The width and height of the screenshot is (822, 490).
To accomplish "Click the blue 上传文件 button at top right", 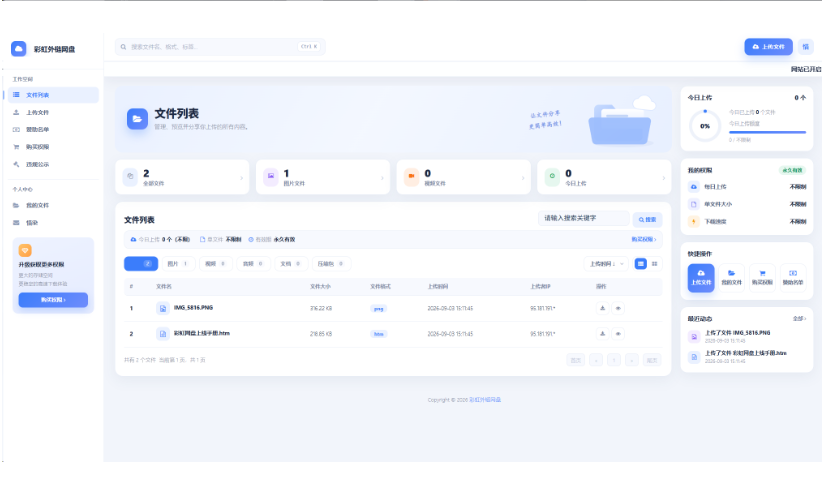I will tap(768, 47).
